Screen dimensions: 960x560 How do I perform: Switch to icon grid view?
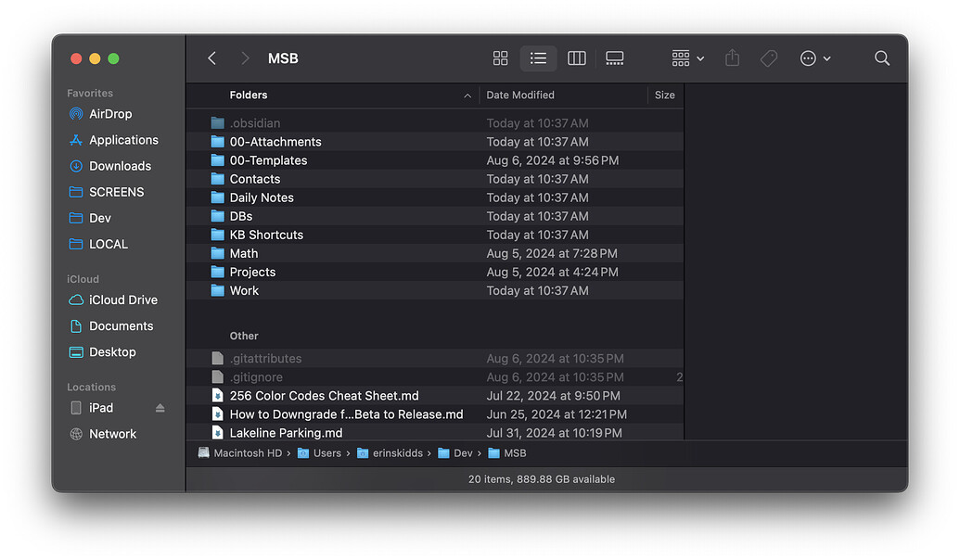[501, 58]
